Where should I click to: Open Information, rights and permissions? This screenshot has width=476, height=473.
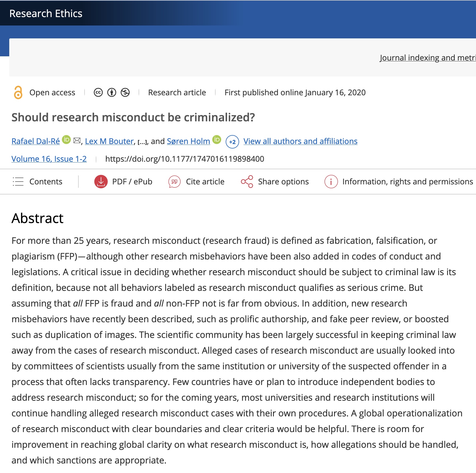[x=407, y=182]
